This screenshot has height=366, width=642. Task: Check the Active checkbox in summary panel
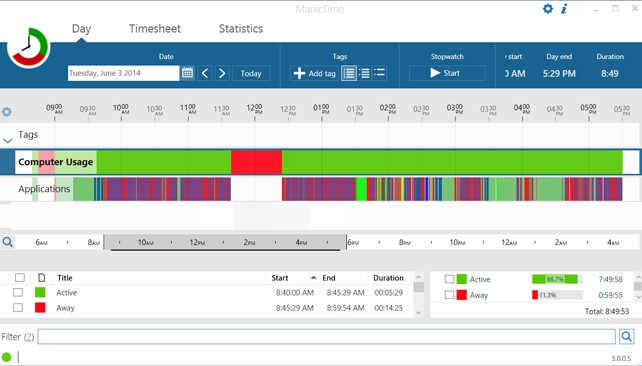coord(449,279)
